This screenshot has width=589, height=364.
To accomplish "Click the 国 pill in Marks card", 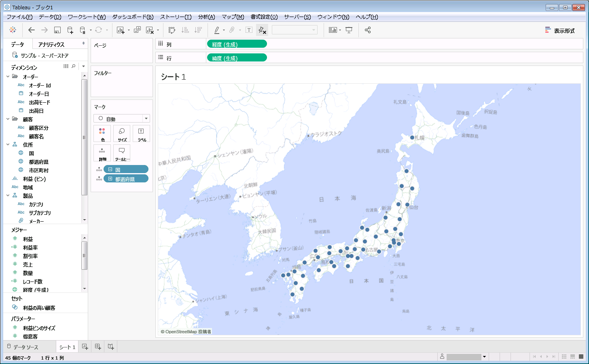I will (x=126, y=169).
